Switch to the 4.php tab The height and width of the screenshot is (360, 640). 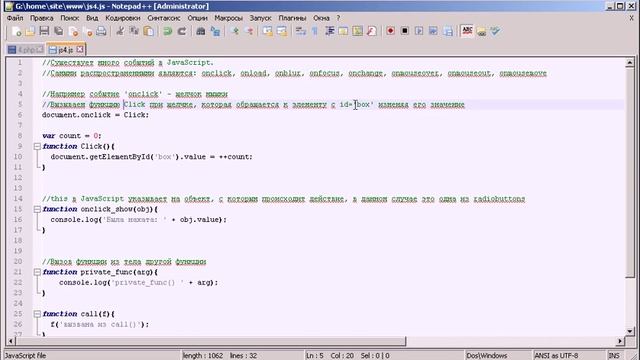(26, 50)
